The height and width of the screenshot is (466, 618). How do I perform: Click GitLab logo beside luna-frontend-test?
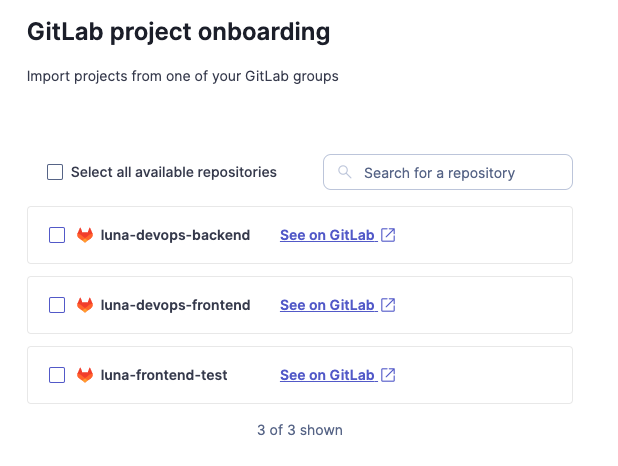coord(85,375)
